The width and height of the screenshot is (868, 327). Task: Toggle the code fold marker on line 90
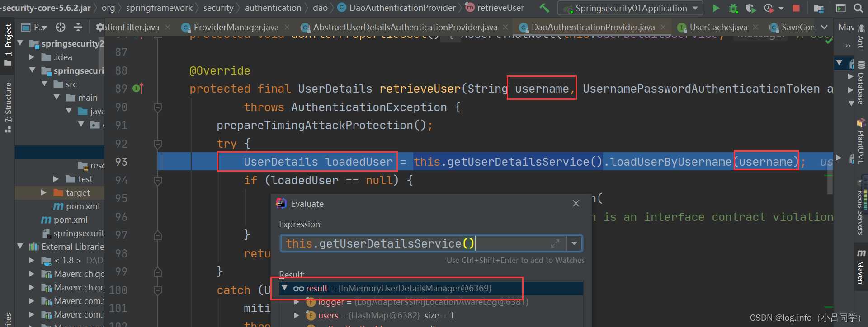click(158, 107)
